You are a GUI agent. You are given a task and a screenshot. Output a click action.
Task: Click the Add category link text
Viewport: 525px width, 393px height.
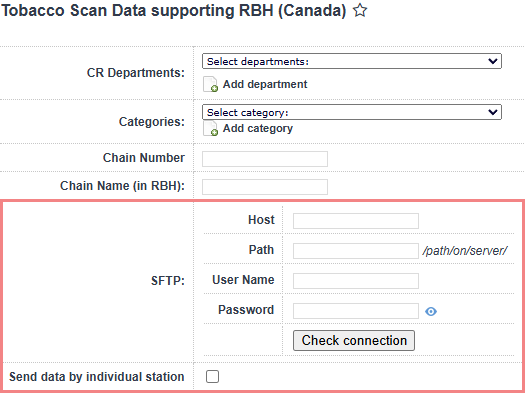pos(258,129)
